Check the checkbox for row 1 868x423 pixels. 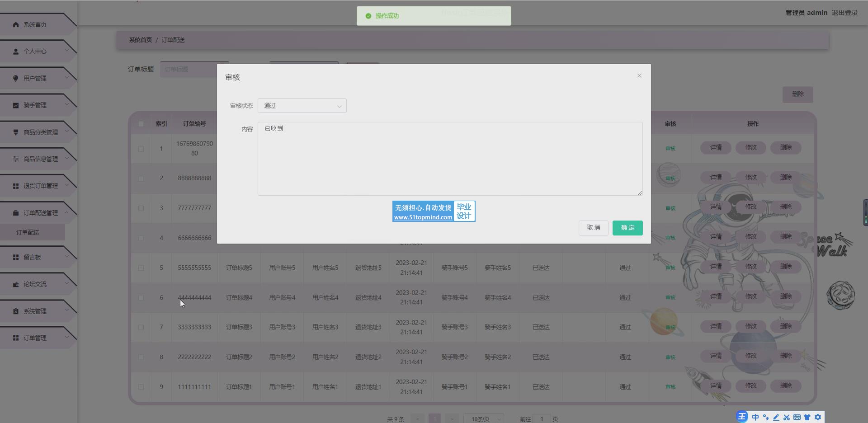tap(141, 149)
